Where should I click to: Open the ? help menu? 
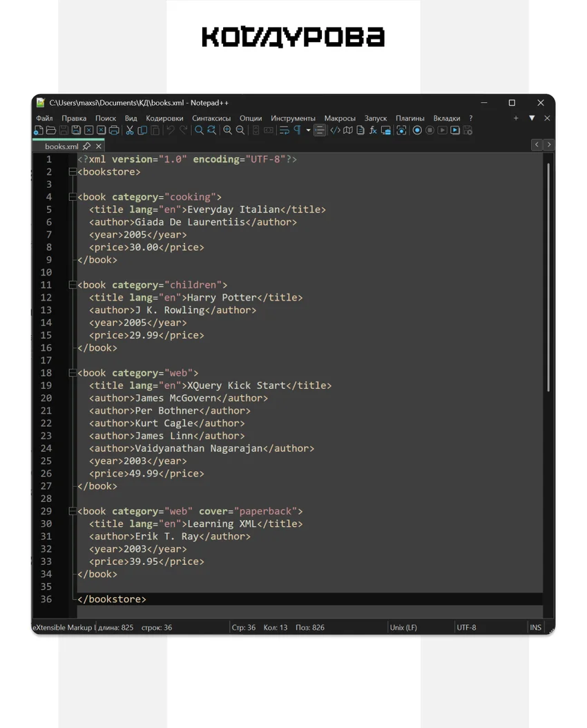[470, 118]
